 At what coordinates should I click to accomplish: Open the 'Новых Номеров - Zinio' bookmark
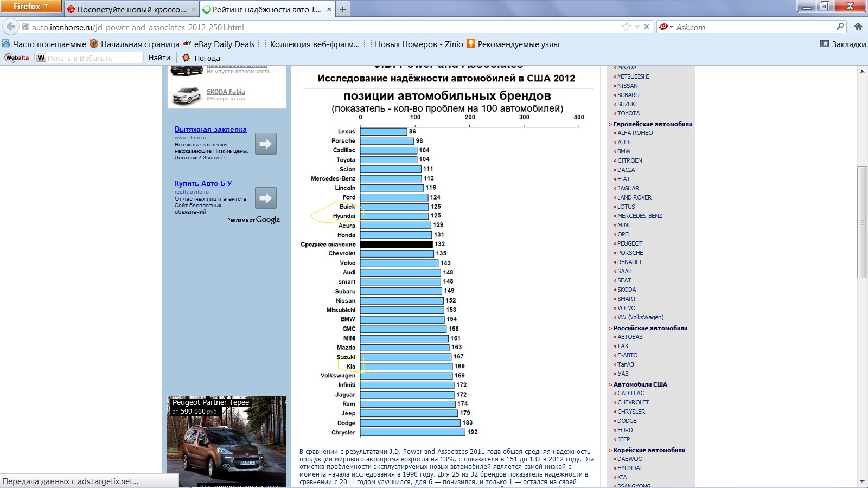tap(413, 44)
